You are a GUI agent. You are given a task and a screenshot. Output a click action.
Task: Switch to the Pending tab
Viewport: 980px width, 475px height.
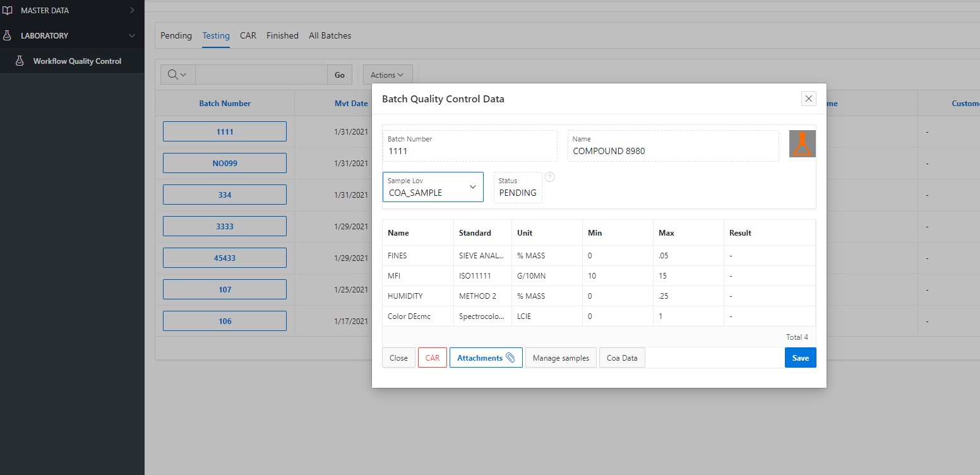click(x=176, y=35)
